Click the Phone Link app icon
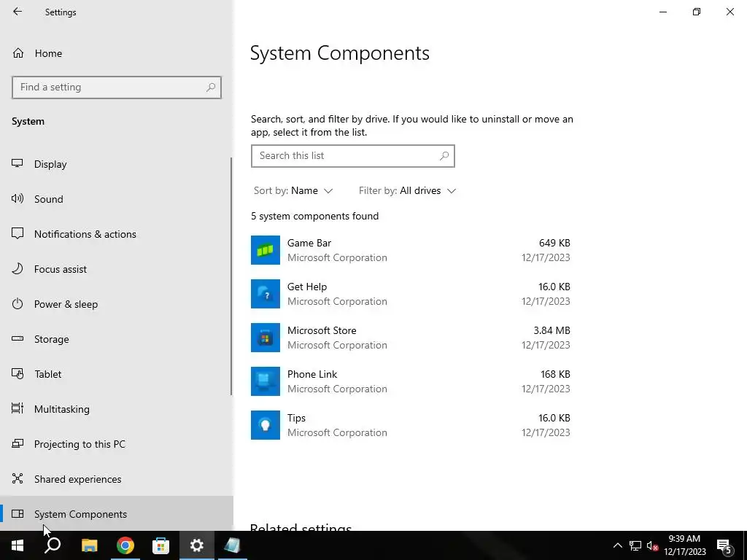The width and height of the screenshot is (747, 560). click(266, 381)
